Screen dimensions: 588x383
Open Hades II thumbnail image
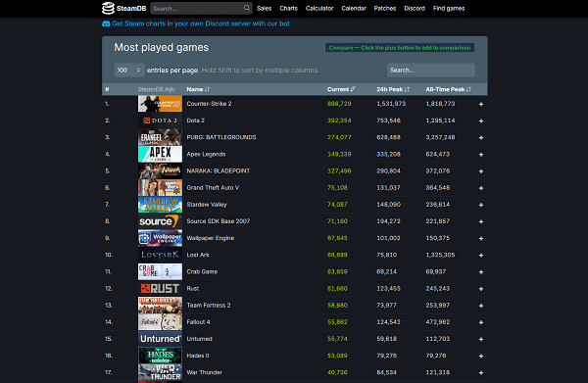coord(160,356)
